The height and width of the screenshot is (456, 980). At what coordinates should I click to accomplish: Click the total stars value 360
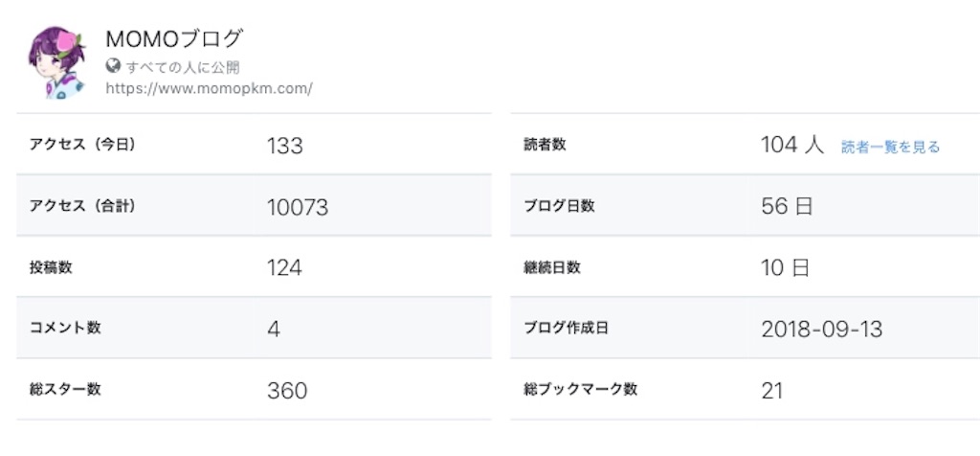click(287, 391)
